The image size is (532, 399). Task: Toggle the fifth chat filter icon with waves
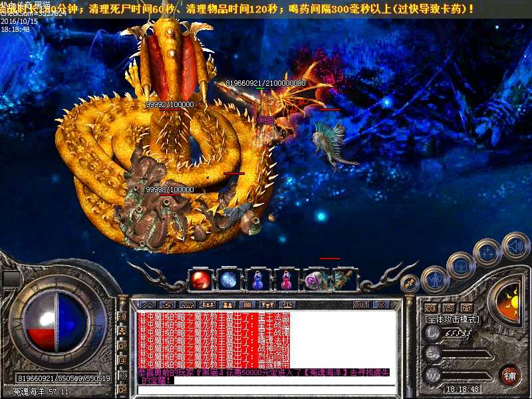point(122,375)
